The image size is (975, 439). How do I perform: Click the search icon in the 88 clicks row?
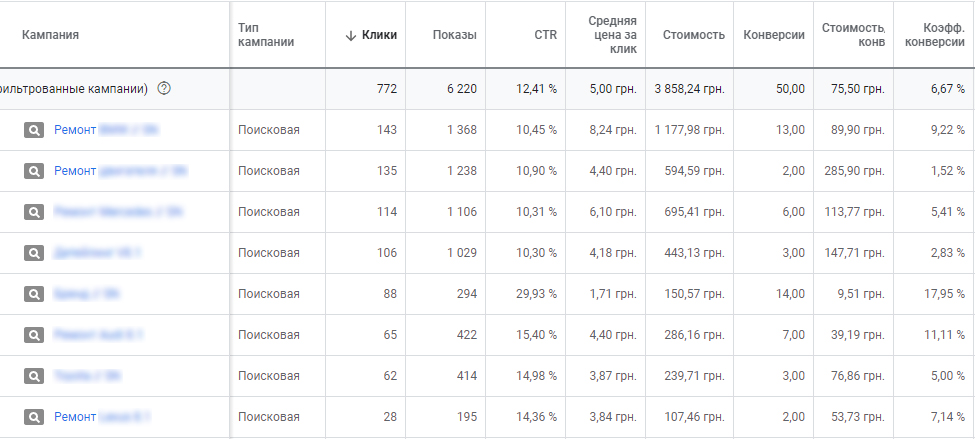(34, 294)
